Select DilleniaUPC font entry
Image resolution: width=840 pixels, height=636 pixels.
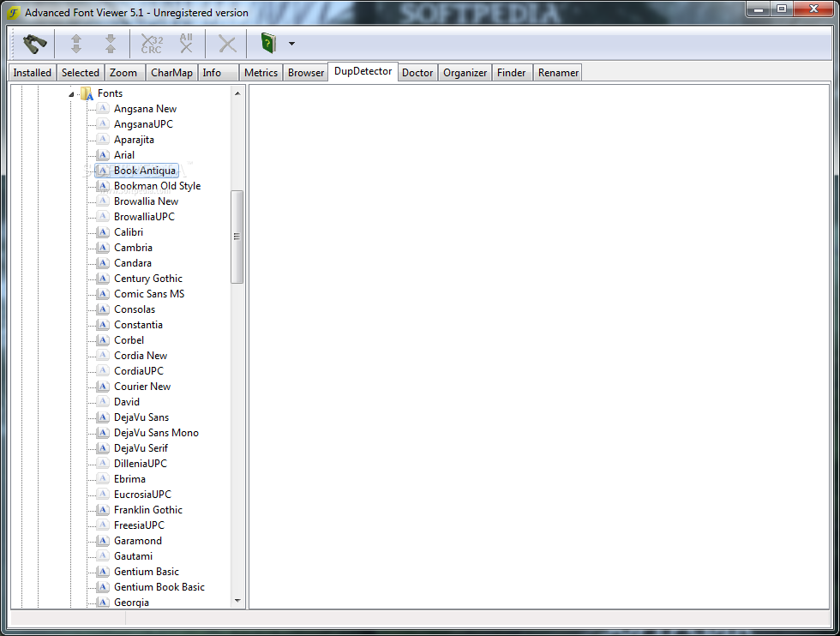(141, 464)
